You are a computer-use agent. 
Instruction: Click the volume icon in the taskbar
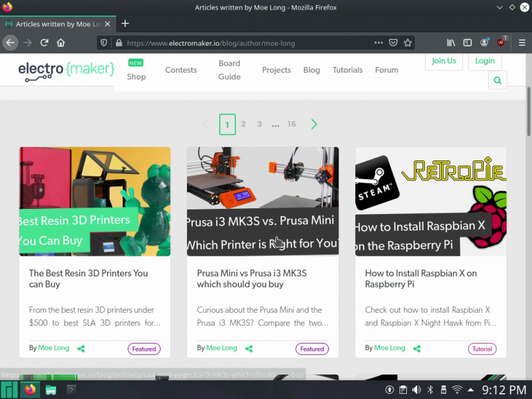pos(415,389)
